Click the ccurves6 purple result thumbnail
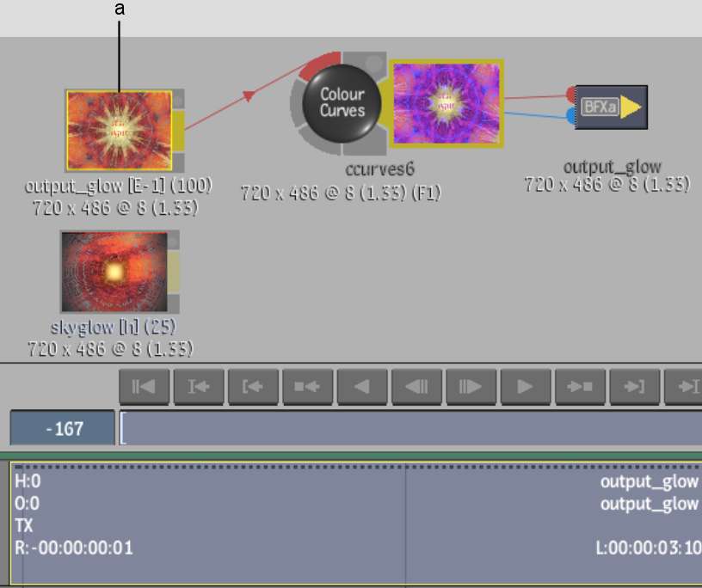The height and width of the screenshot is (588, 702). [x=446, y=102]
